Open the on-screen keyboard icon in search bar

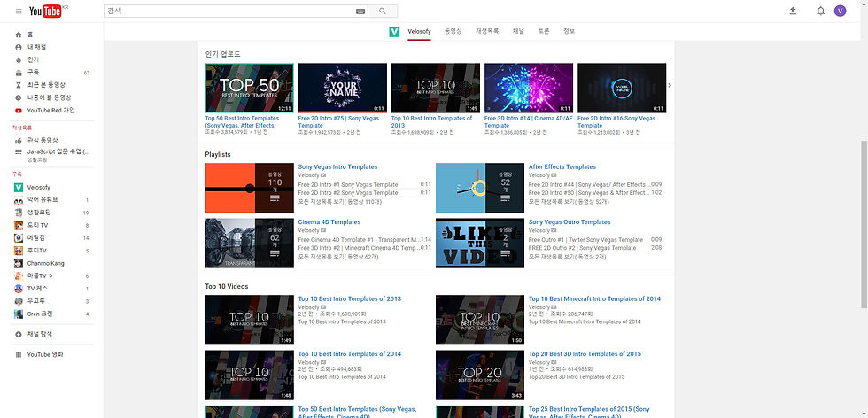coord(360,12)
